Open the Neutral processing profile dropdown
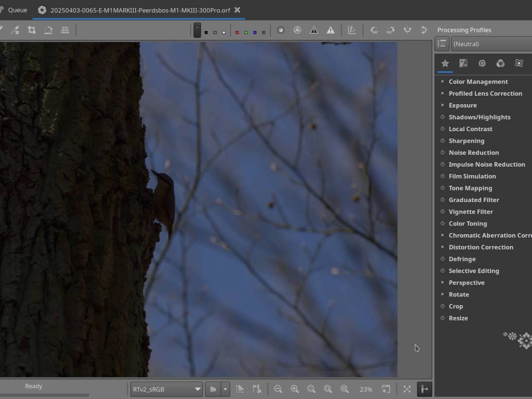532x399 pixels. [x=491, y=44]
